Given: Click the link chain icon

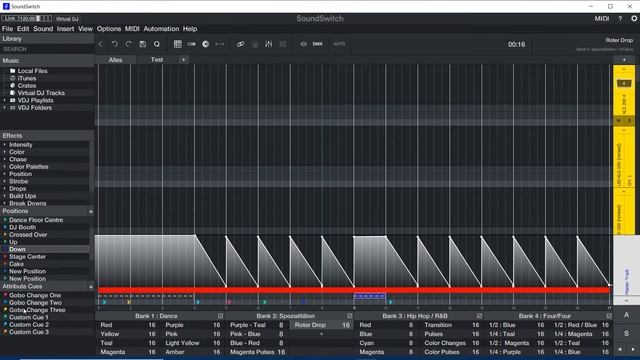Looking at the screenshot, I should click(x=240, y=44).
